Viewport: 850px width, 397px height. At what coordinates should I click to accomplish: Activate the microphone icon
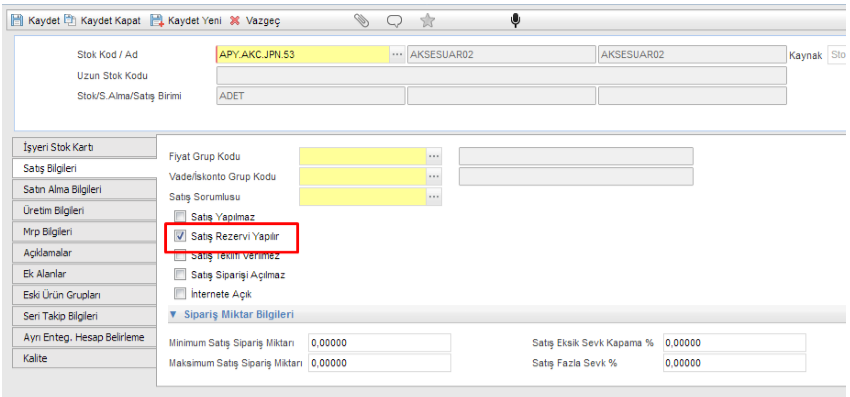point(515,21)
